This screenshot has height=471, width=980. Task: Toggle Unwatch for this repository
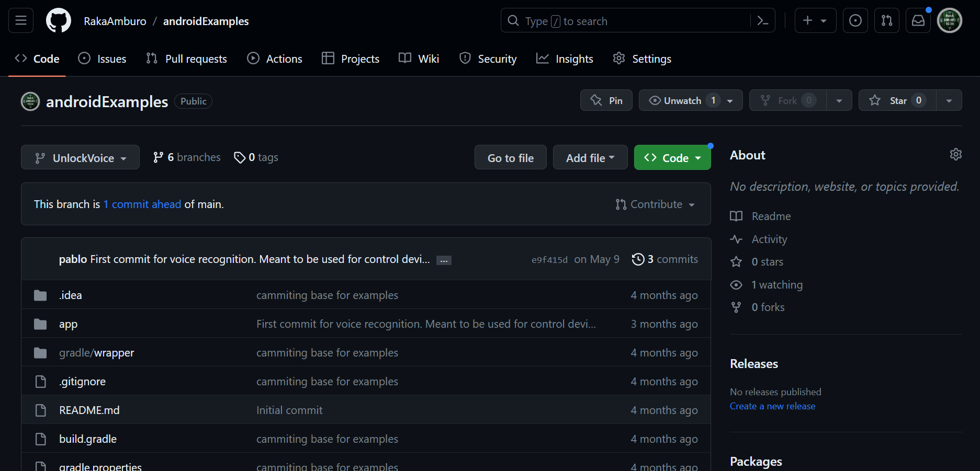(682, 100)
